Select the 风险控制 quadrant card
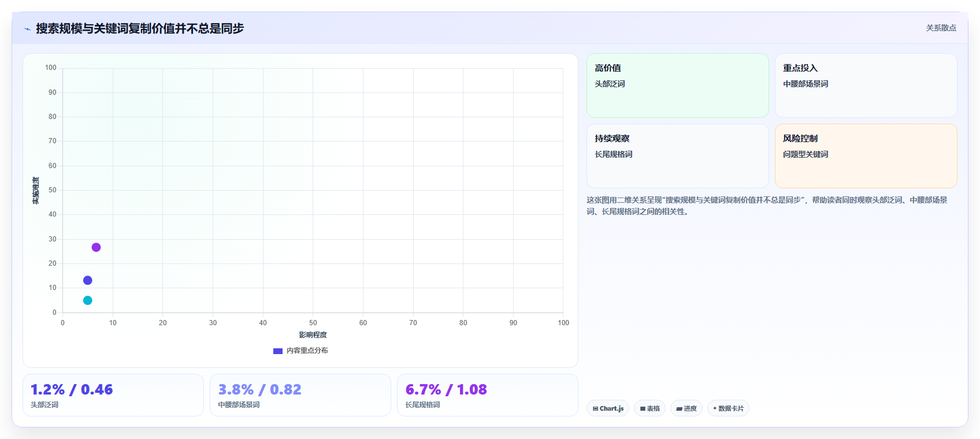This screenshot has height=439, width=980. coord(866,156)
